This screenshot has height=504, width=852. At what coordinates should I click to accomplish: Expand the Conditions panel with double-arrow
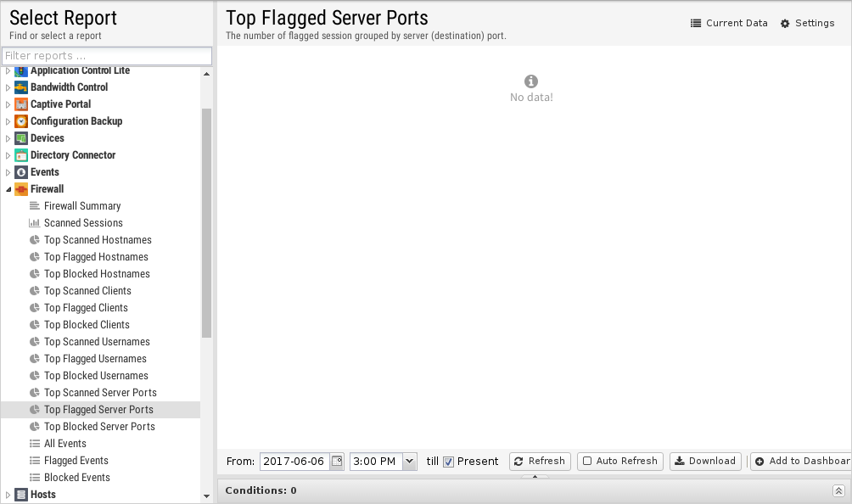pyautogui.click(x=838, y=491)
